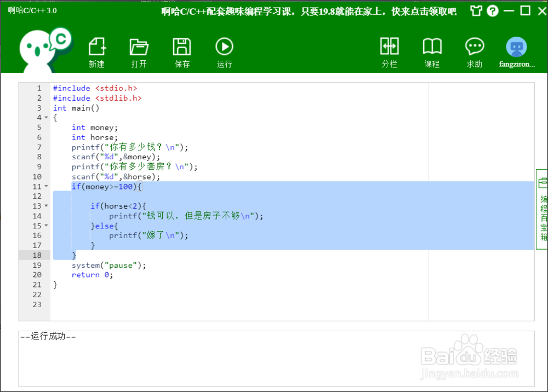Click the "}else{" line
This screenshot has height=392, width=548.
[104, 226]
